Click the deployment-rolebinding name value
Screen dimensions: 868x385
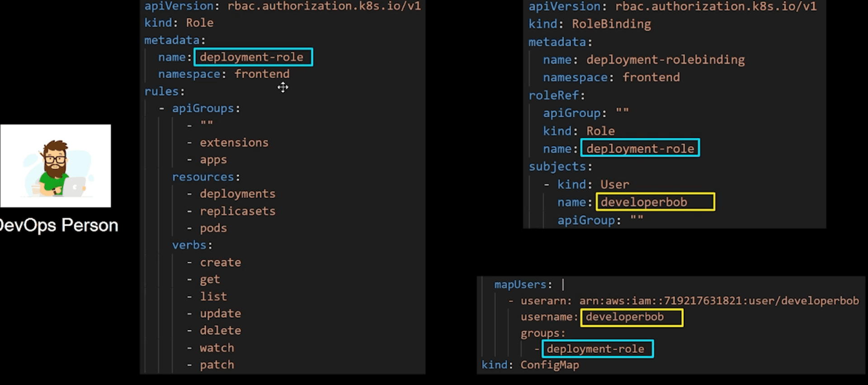[665, 60]
